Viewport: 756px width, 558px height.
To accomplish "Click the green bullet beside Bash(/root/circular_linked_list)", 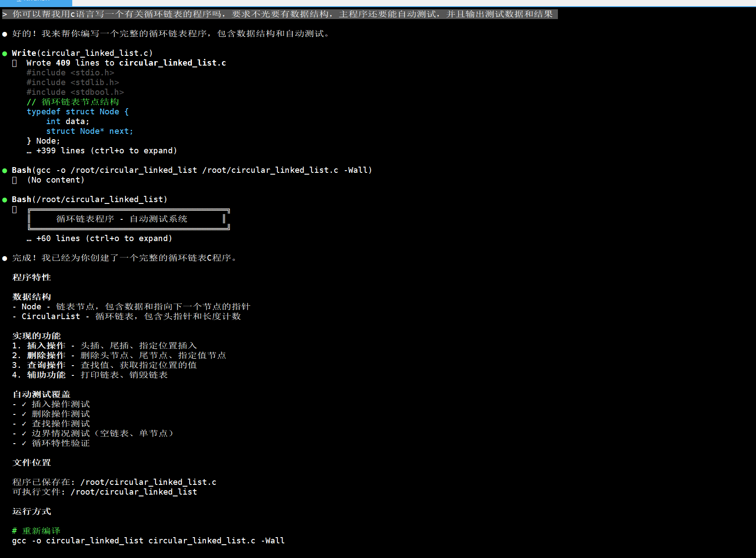I will pyautogui.click(x=4, y=200).
